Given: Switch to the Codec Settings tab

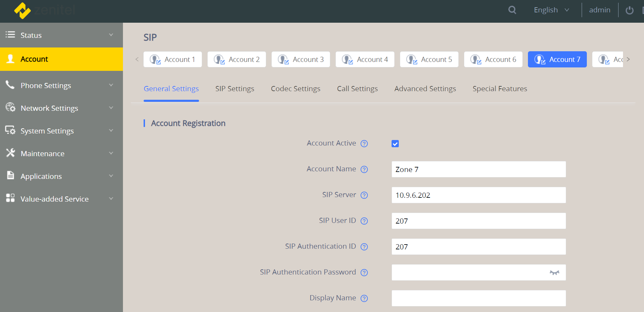Looking at the screenshot, I should coord(295,89).
